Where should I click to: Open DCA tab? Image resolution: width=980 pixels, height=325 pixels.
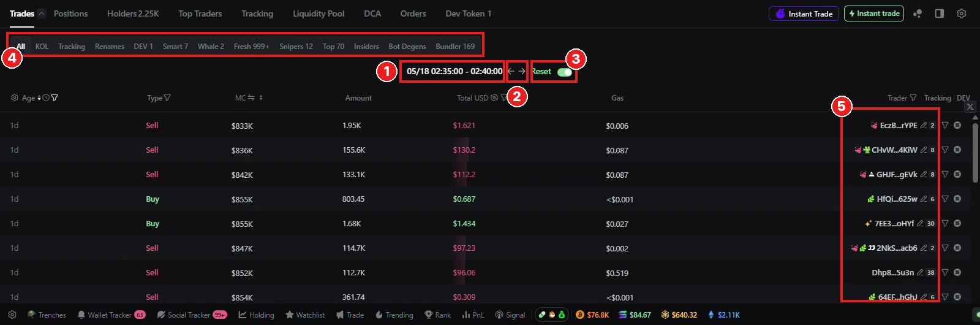(372, 13)
